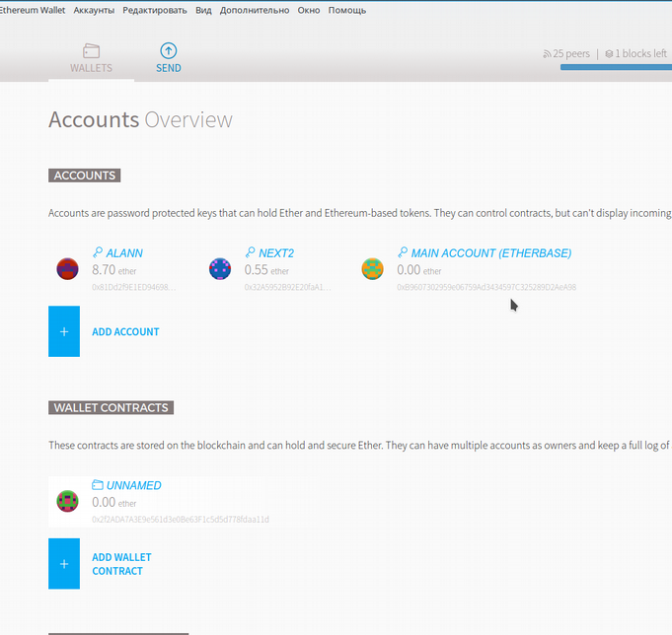
Task: Select the NEXT2 account identicon
Action: pyautogui.click(x=220, y=269)
